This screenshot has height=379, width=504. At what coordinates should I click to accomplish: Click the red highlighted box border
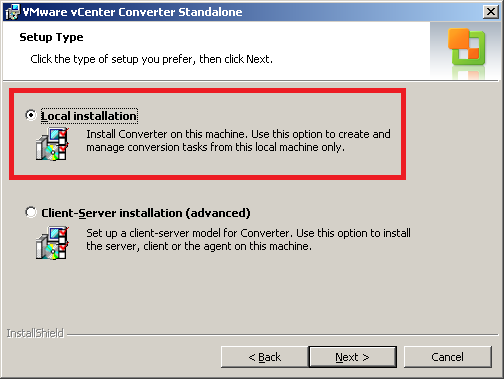tap(207, 91)
